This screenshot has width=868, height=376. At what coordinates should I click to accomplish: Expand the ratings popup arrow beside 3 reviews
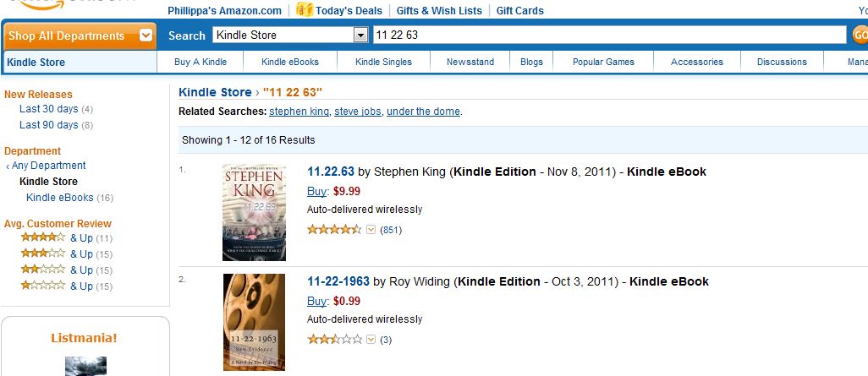(371, 339)
